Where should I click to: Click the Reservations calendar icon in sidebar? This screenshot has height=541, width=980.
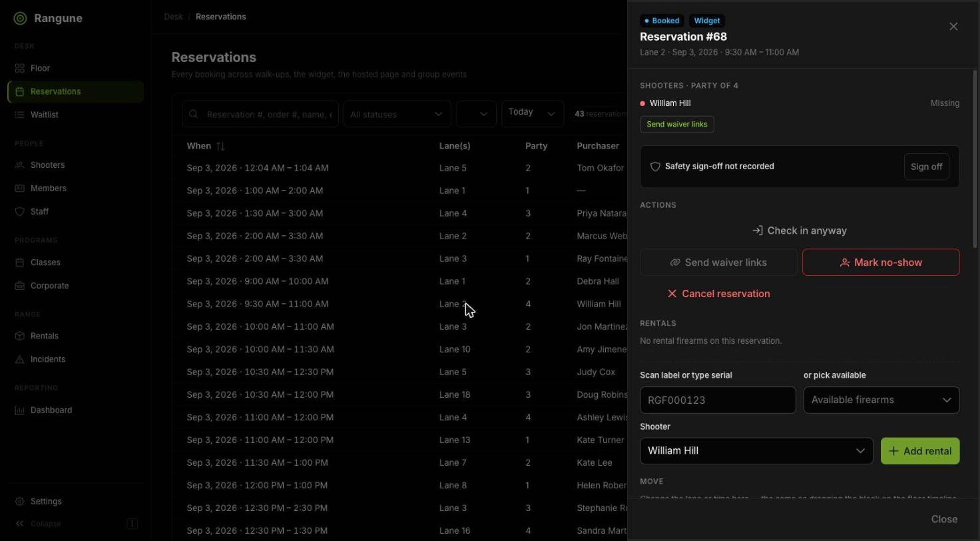[20, 91]
